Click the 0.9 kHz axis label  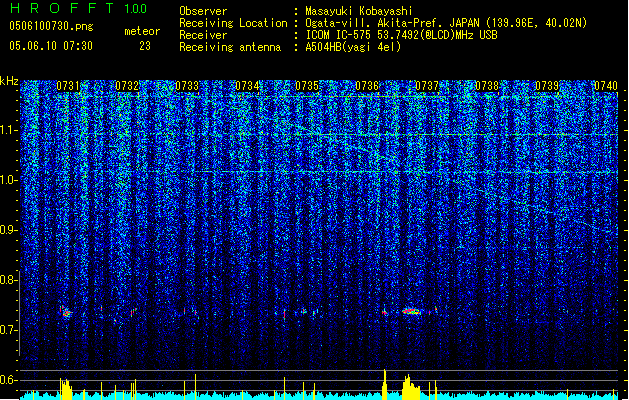pyautogui.click(x=7, y=230)
